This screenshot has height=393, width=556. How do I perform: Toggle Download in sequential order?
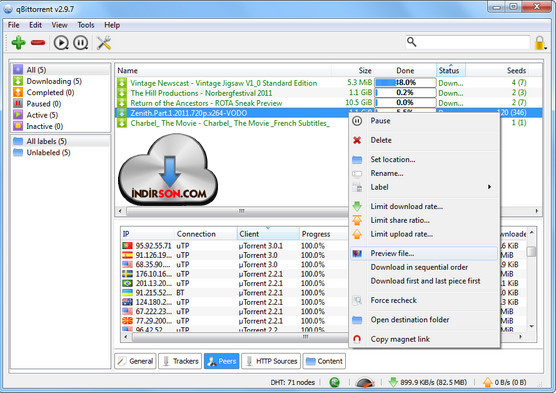tap(424, 267)
